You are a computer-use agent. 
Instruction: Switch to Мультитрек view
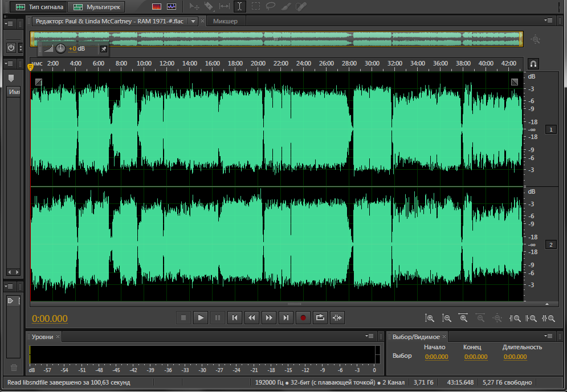tap(96, 7)
